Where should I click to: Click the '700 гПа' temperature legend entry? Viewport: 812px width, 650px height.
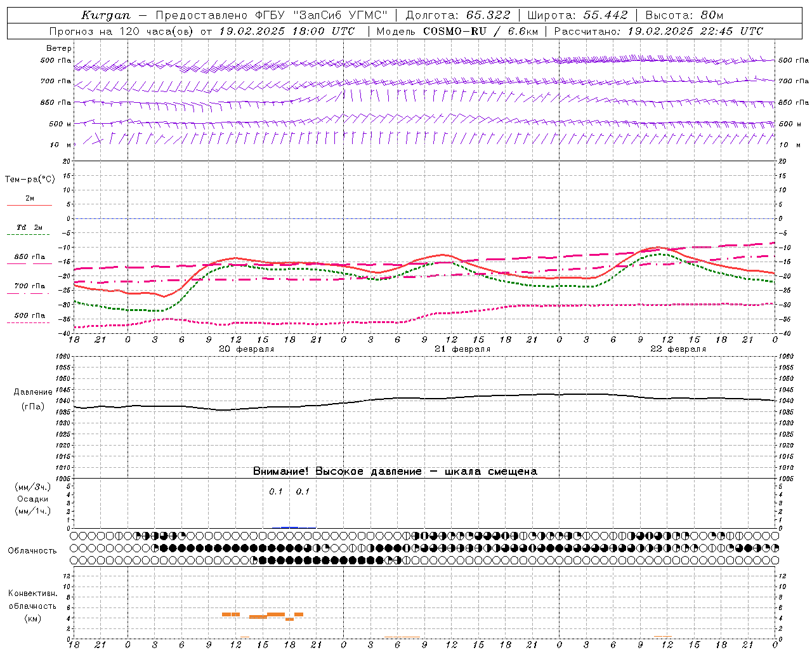tap(29, 286)
